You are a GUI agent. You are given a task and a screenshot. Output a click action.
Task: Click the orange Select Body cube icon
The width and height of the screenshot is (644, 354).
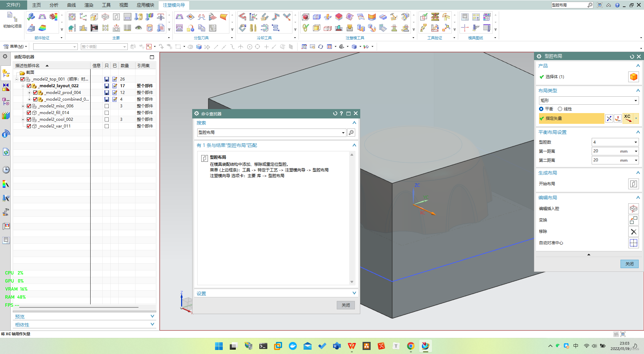point(633,77)
